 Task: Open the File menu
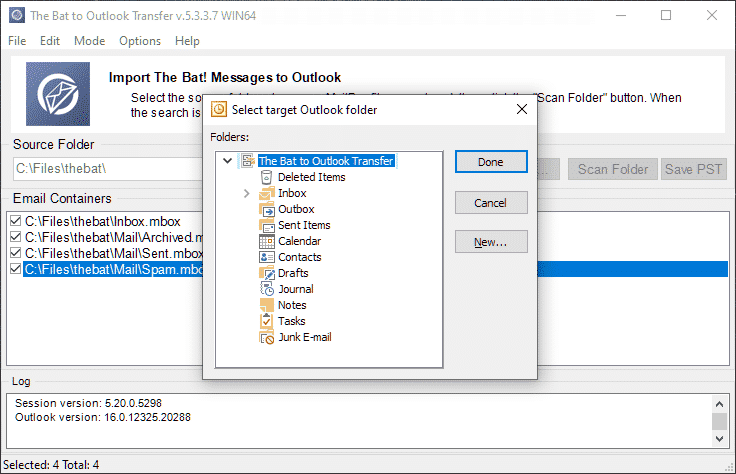(x=17, y=41)
